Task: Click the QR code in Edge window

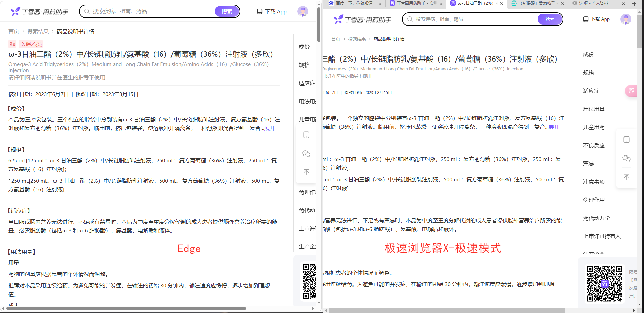Action: [309, 281]
